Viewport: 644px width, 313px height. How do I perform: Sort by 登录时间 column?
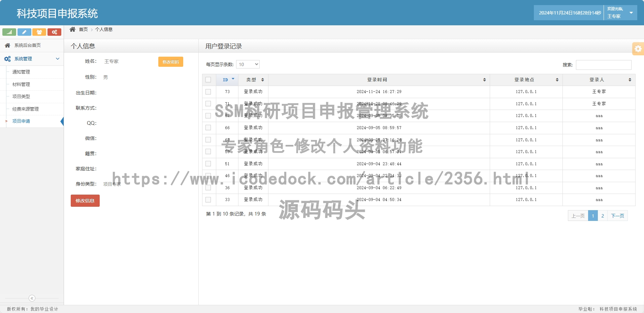[379, 80]
